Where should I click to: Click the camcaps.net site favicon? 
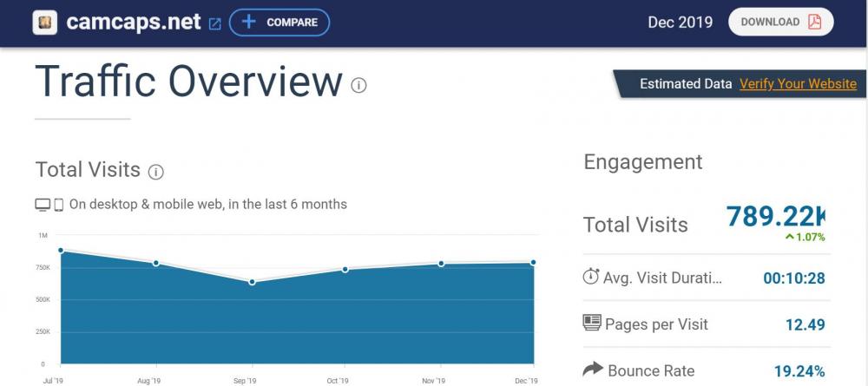click(x=45, y=22)
